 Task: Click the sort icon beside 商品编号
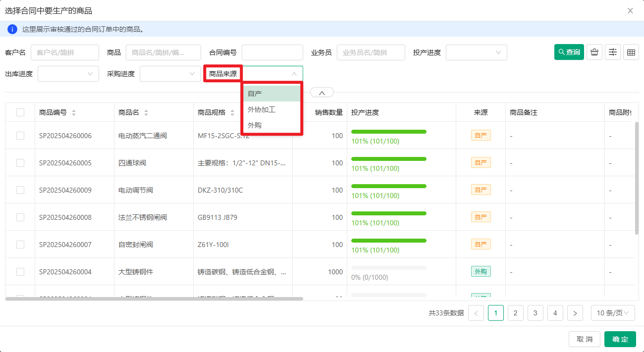pos(74,112)
